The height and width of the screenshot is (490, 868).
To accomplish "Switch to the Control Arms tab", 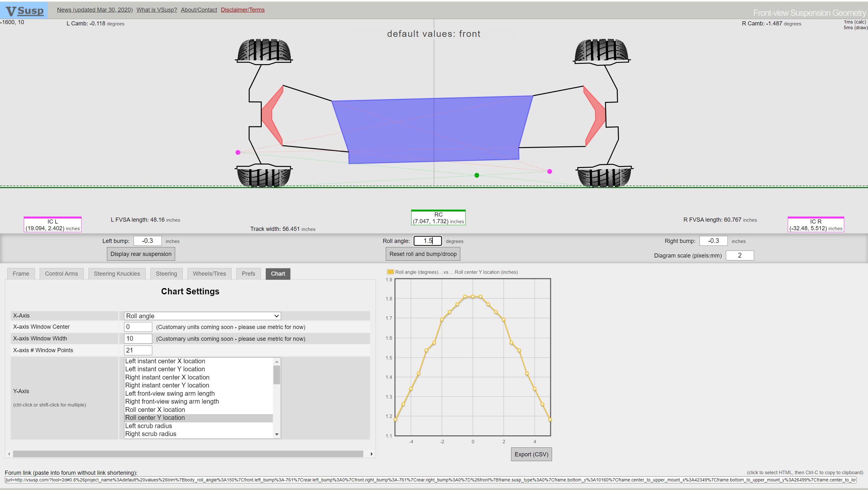I will click(61, 273).
